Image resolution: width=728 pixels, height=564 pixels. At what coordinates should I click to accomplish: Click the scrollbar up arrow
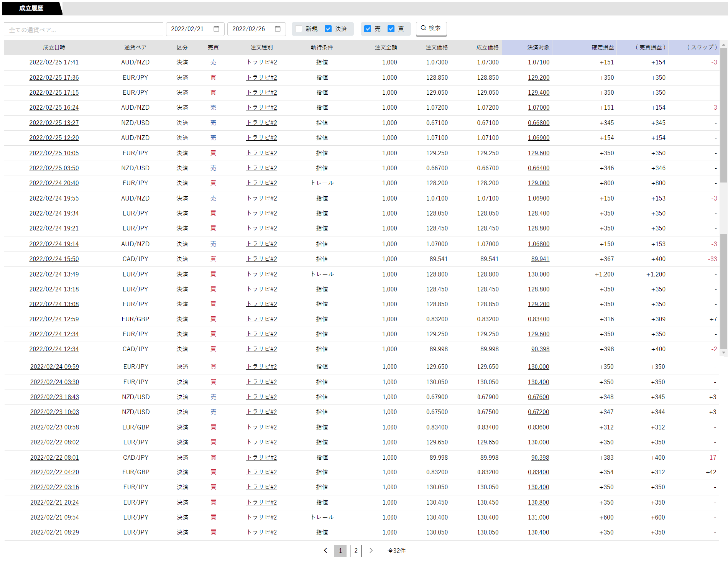pos(724,45)
